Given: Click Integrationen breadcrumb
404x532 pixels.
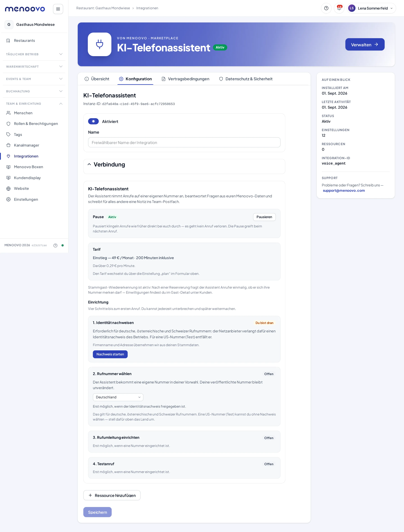Looking at the screenshot, I should pos(147,8).
